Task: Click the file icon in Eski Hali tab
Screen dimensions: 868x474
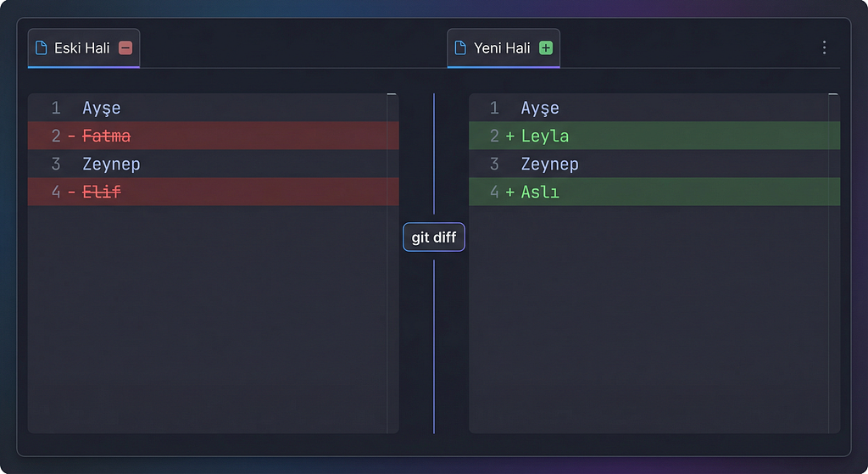Action: pyautogui.click(x=41, y=48)
